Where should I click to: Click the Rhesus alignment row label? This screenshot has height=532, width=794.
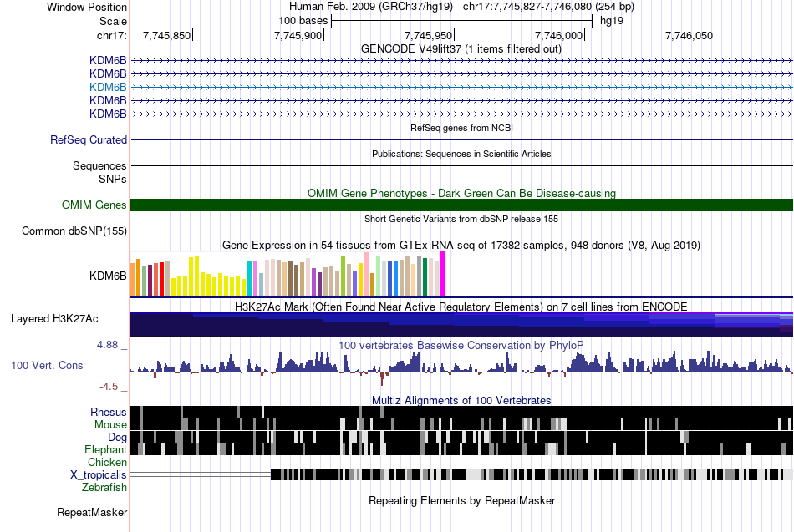tap(109, 412)
